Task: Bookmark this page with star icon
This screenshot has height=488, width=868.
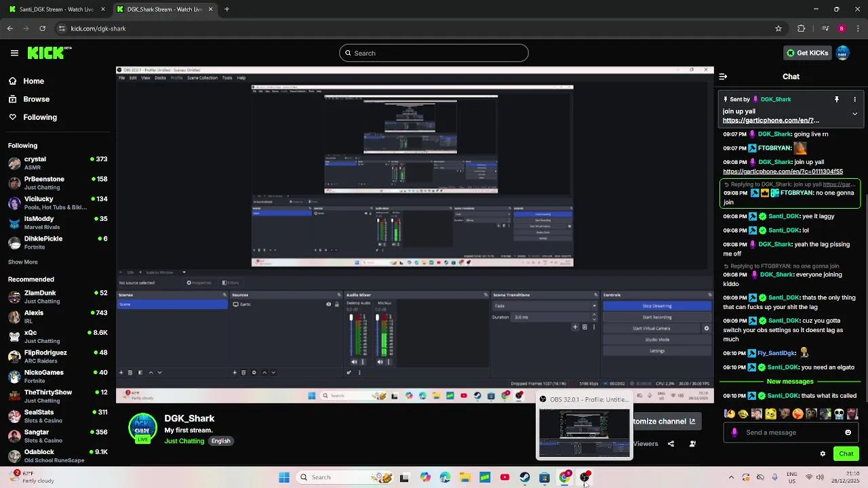Action: tap(778, 28)
